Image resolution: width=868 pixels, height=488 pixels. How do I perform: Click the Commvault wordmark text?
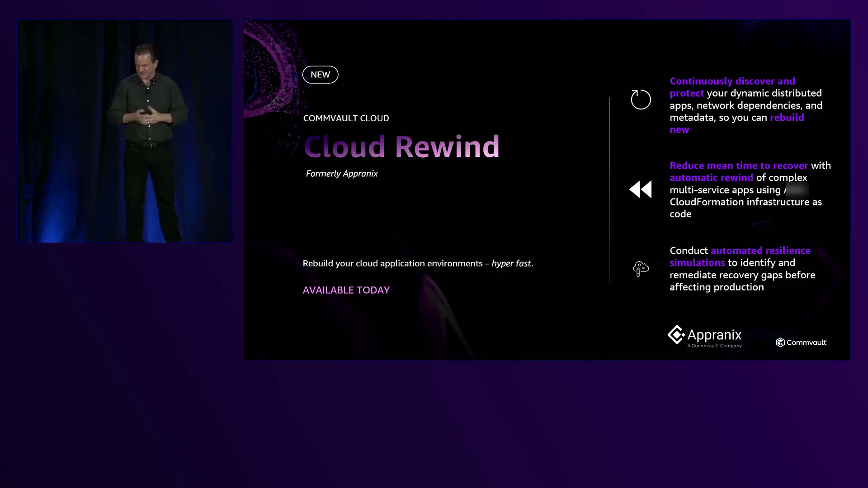pos(807,343)
